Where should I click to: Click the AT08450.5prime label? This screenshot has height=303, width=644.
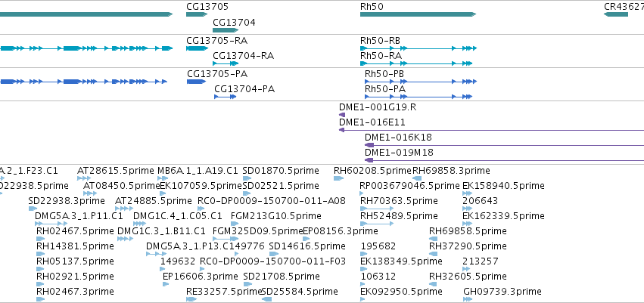click(121, 186)
